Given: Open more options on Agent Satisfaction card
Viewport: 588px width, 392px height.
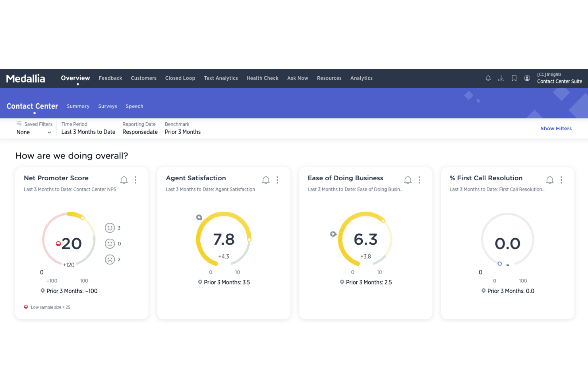Looking at the screenshot, I should click(277, 180).
